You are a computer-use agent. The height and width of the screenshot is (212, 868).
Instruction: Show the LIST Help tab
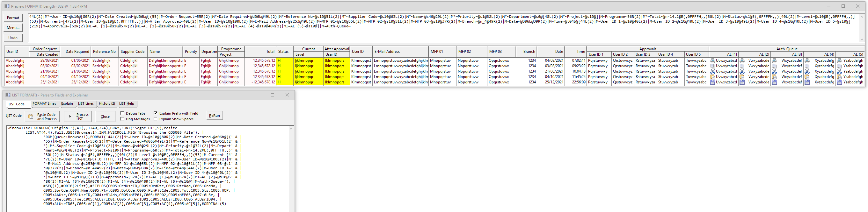[126, 104]
